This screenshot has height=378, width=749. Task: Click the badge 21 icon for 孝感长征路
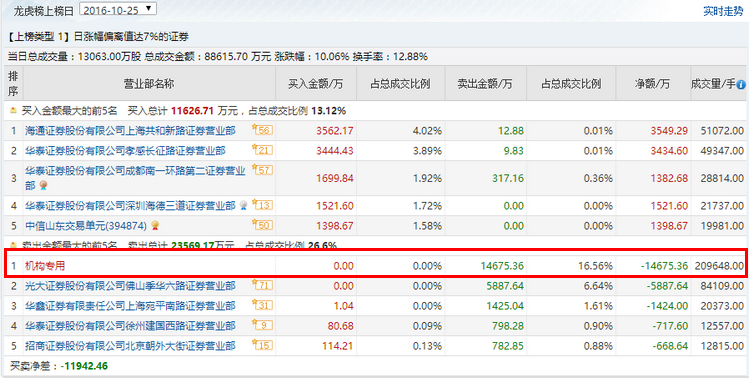coord(262,150)
